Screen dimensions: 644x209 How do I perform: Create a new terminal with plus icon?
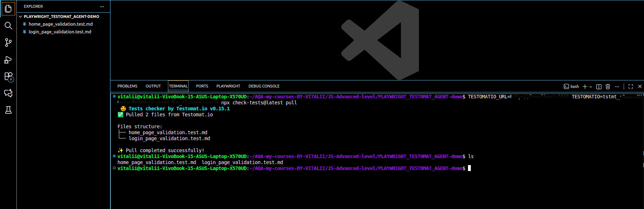tap(585, 86)
